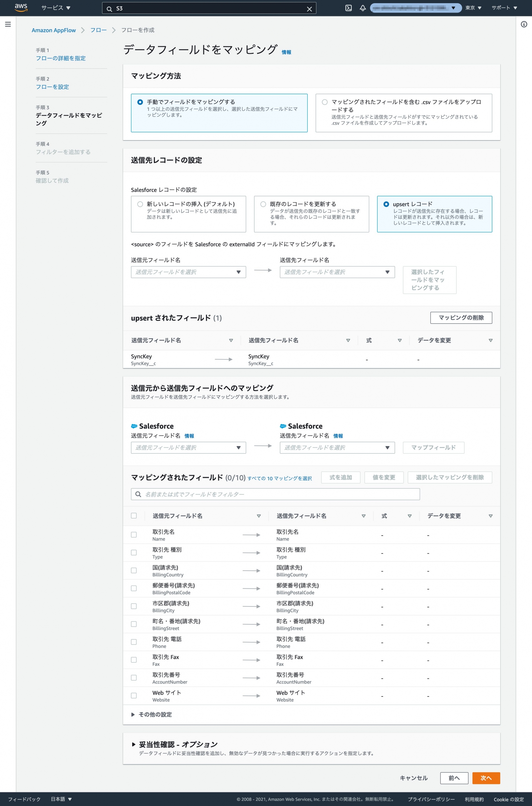Click the 次へ button

(x=486, y=778)
